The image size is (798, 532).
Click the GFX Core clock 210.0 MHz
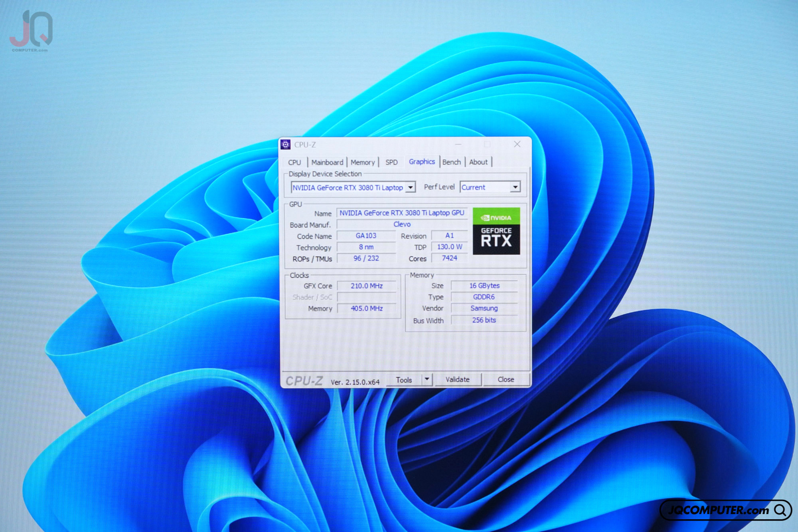point(367,286)
